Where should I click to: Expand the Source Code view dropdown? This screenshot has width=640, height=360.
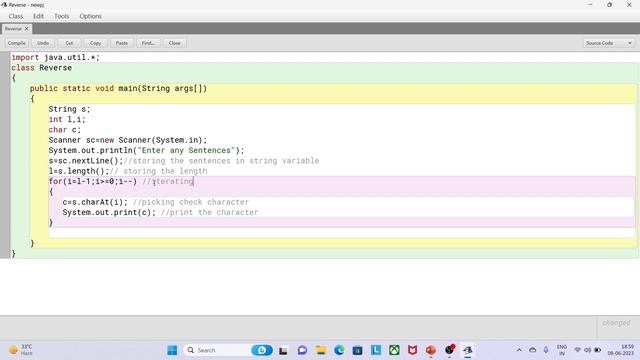[609, 43]
